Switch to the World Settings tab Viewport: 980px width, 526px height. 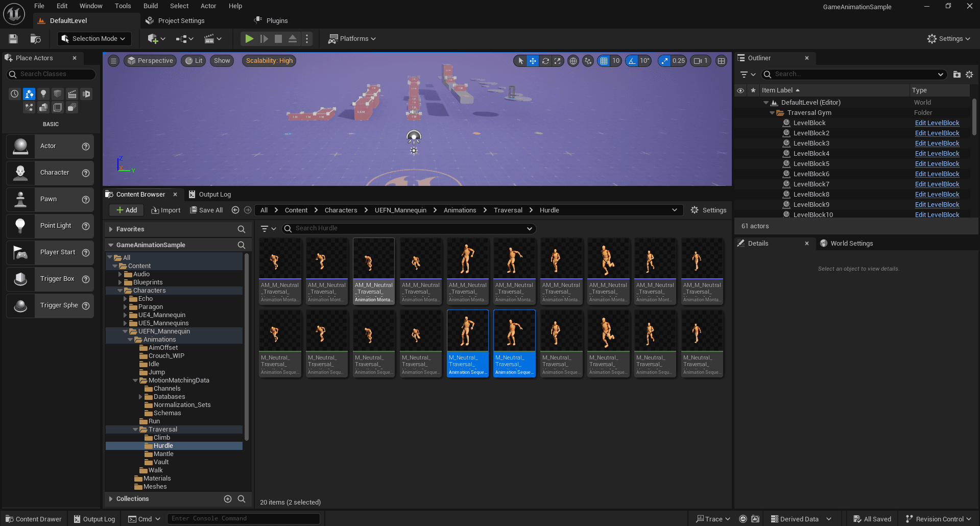click(847, 244)
